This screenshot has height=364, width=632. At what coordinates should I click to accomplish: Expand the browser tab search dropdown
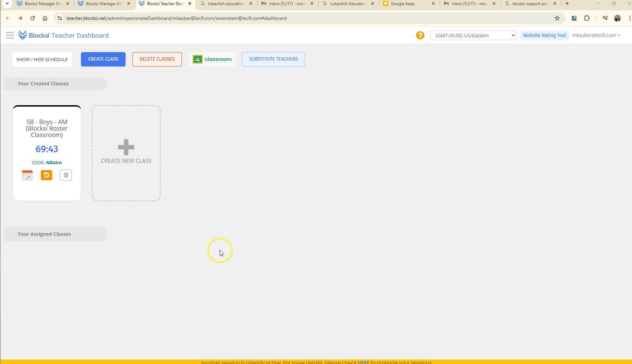point(7,3)
